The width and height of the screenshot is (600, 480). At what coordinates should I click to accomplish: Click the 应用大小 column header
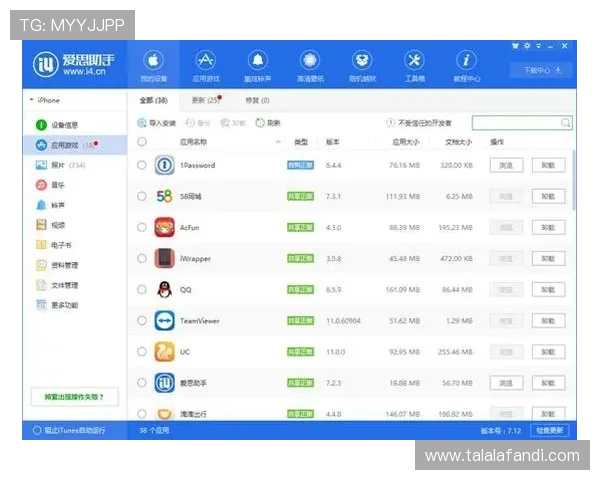click(x=406, y=142)
